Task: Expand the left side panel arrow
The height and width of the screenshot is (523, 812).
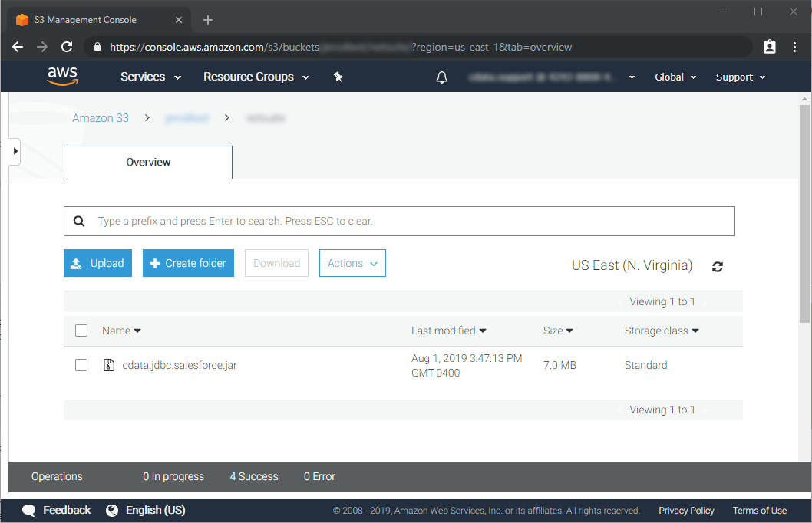Action: (15, 152)
